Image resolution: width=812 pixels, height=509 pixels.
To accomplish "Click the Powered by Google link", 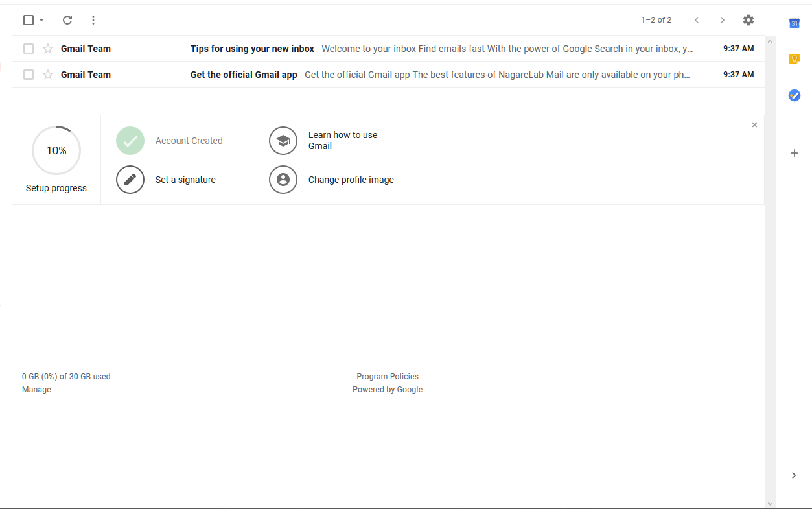I will coord(388,390).
